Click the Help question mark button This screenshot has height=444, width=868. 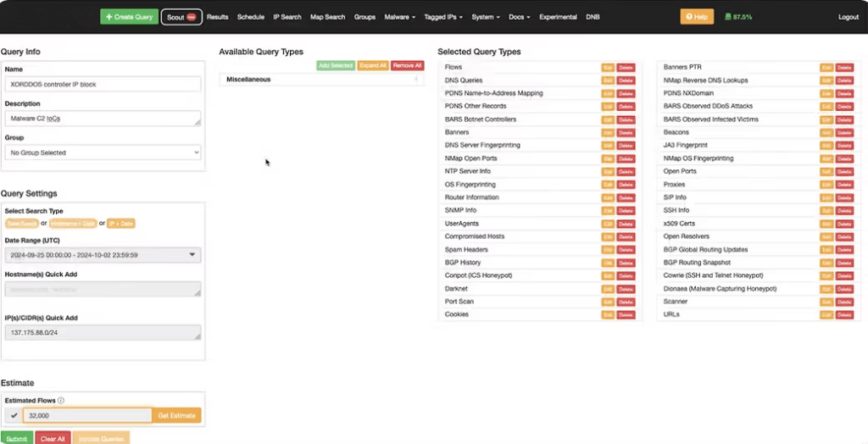coord(697,17)
